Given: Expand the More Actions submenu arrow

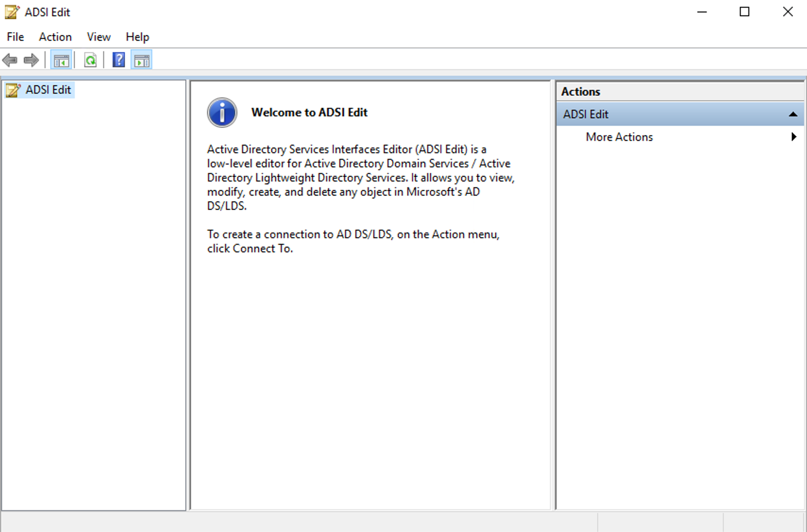Looking at the screenshot, I should (x=794, y=137).
